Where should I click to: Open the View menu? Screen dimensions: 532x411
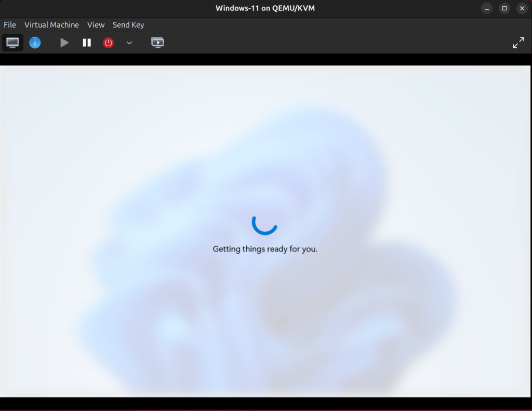click(x=96, y=24)
